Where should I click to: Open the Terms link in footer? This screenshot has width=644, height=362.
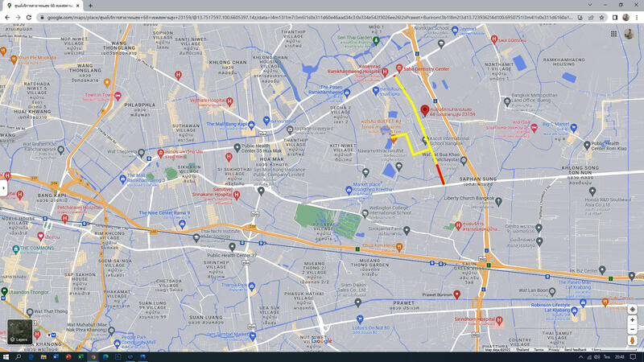(x=539, y=350)
